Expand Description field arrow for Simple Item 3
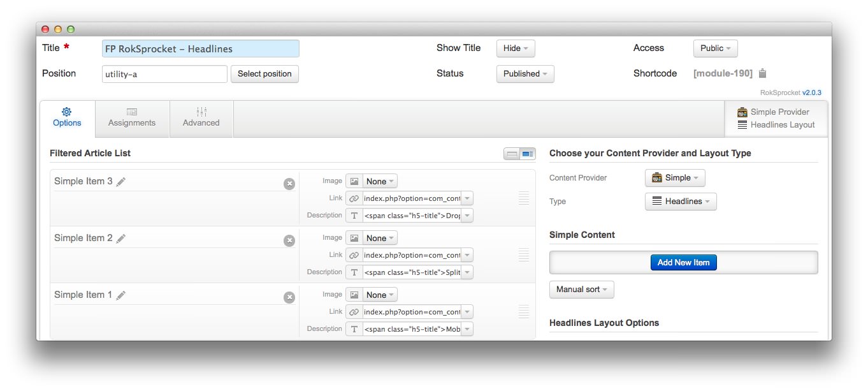Image resolution: width=868 pixels, height=391 pixels. click(x=467, y=216)
